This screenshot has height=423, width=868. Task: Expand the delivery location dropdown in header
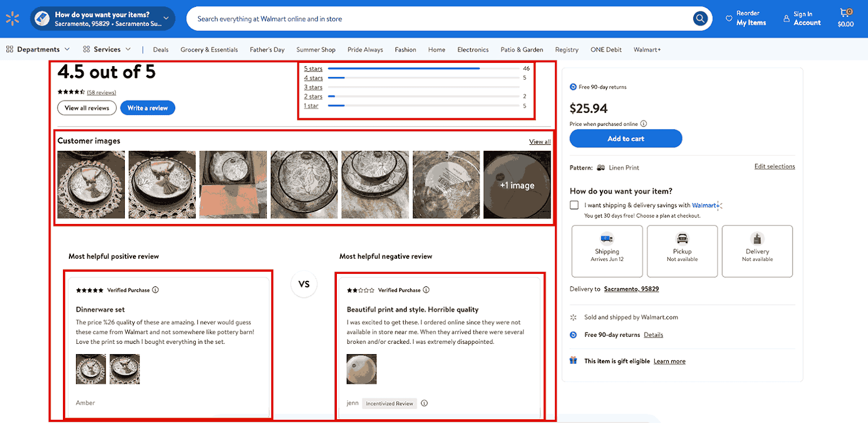[x=166, y=18]
